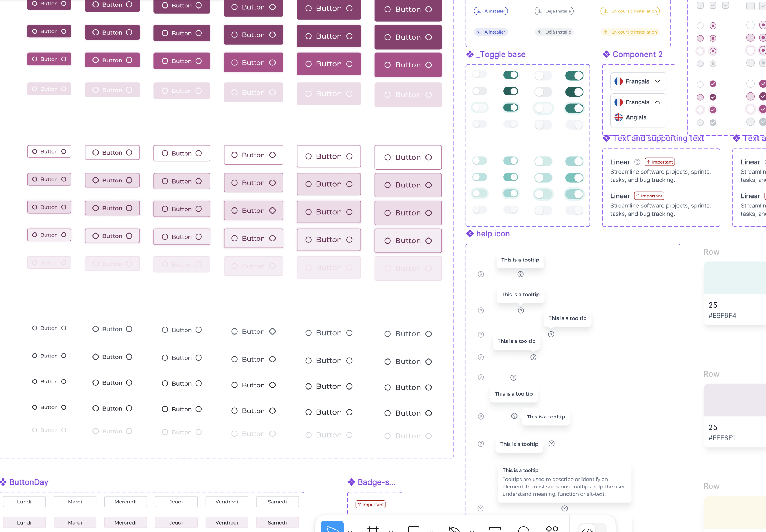Image resolution: width=766 pixels, height=532 pixels.
Task: Click the filled En cours d'installation badge
Action: [x=630, y=32]
